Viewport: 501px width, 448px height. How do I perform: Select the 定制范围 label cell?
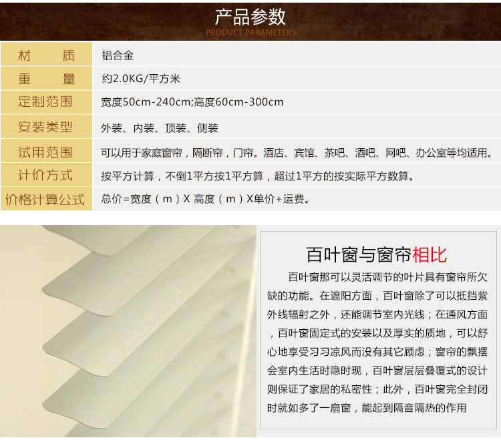(x=46, y=102)
